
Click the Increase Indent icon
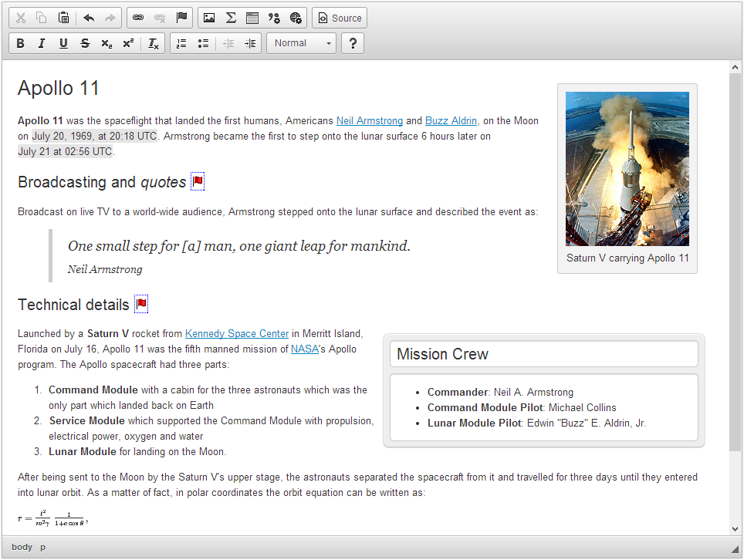click(250, 43)
